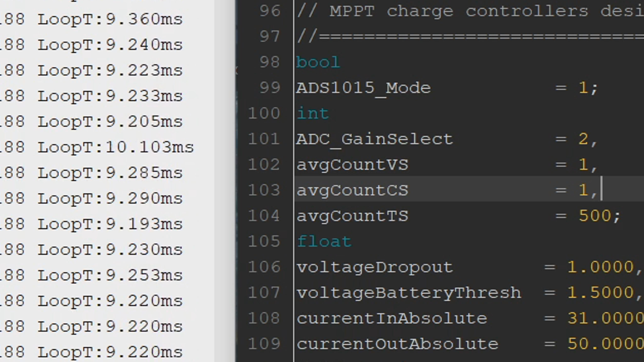Click line number 99 in the gutter
644x362 pixels.
tap(269, 88)
